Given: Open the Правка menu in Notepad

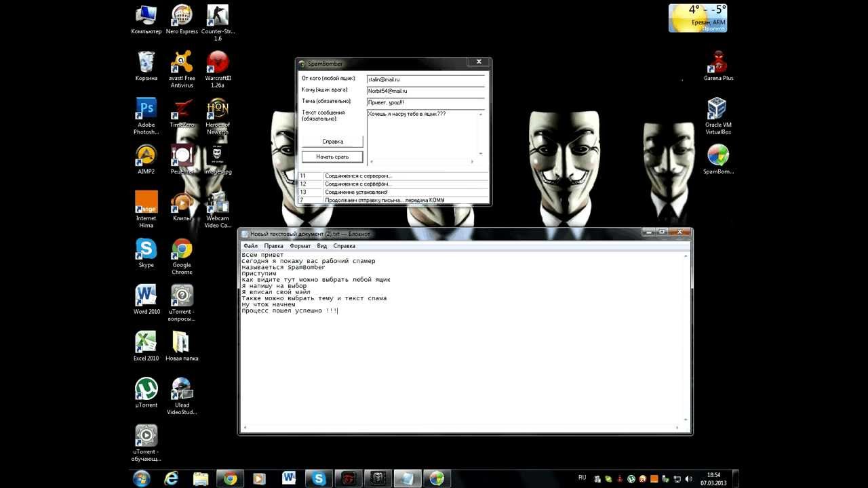Looking at the screenshot, I should [274, 246].
